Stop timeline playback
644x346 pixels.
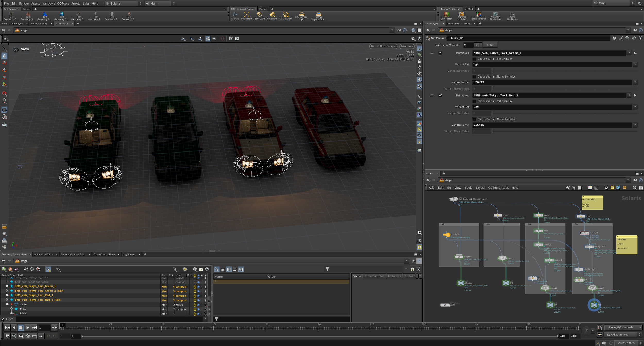[21, 328]
